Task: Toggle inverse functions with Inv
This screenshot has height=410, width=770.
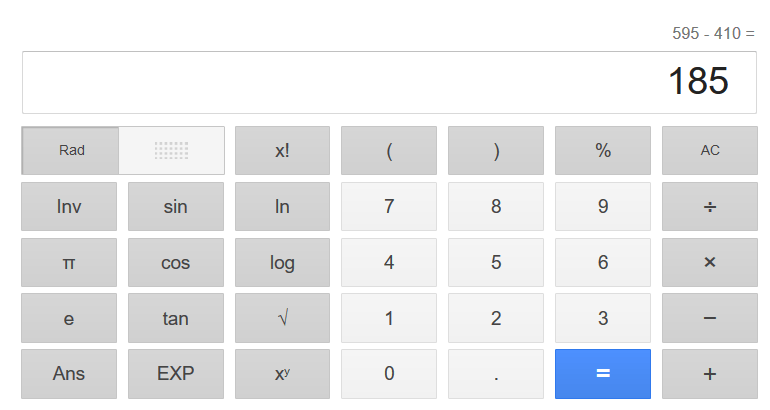Action: pos(69,207)
